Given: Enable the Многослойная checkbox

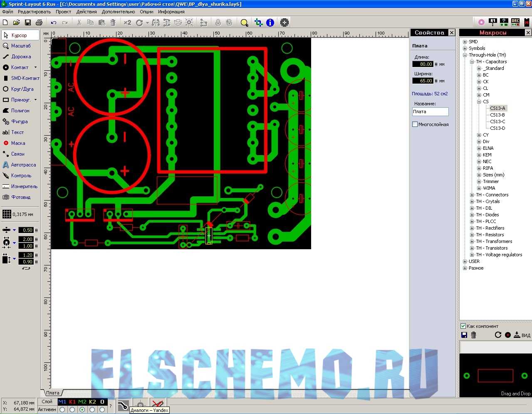Looking at the screenshot, I should 415,124.
